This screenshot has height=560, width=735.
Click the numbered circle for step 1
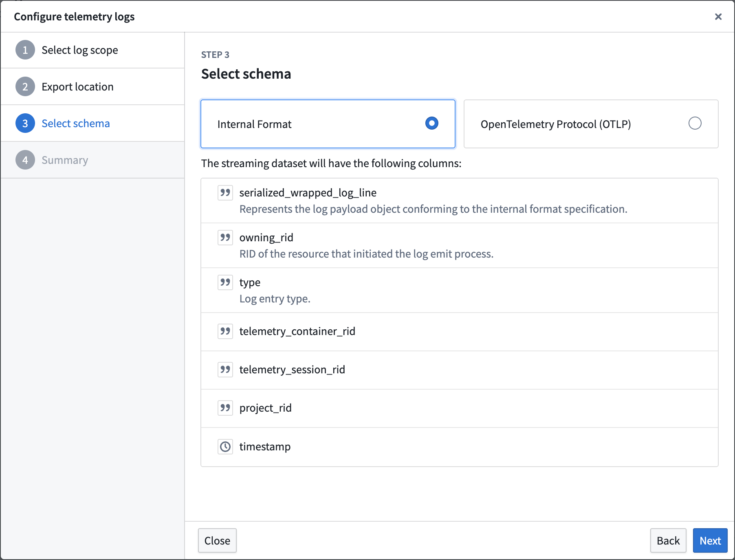(x=25, y=50)
